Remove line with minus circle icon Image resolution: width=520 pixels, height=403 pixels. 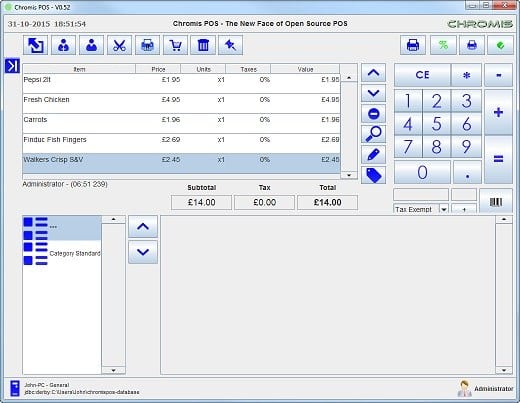pos(373,114)
